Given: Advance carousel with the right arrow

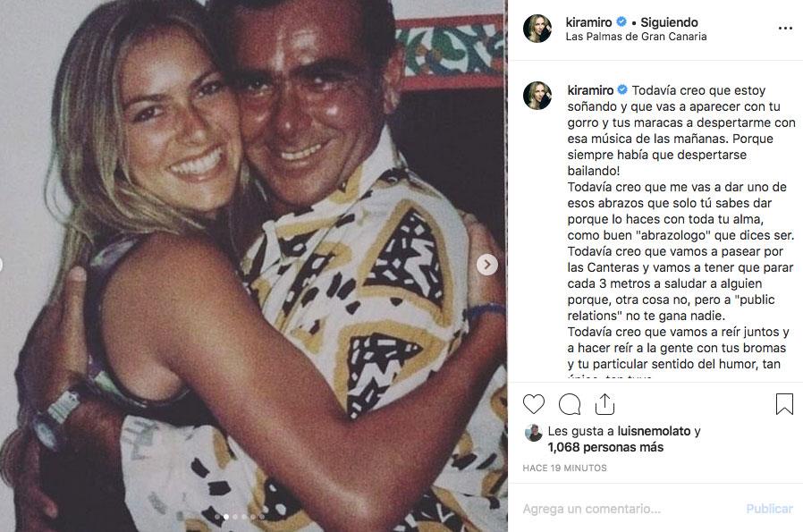Looking at the screenshot, I should point(486,266).
